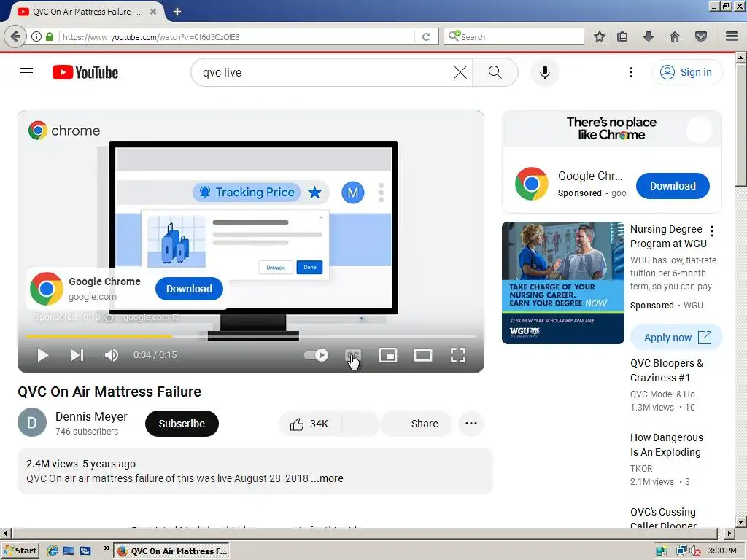This screenshot has height=560, width=747.
Task: Go to Firefox home page icon
Action: pos(675,36)
